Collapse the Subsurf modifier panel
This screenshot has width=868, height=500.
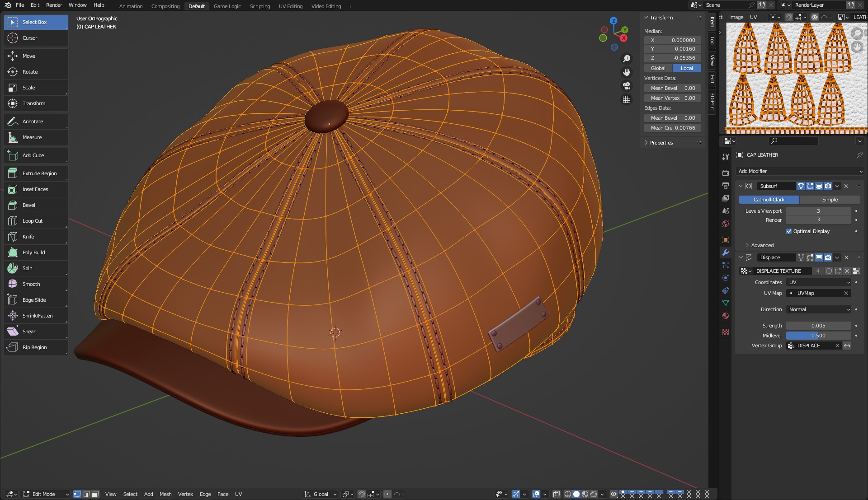coord(741,186)
